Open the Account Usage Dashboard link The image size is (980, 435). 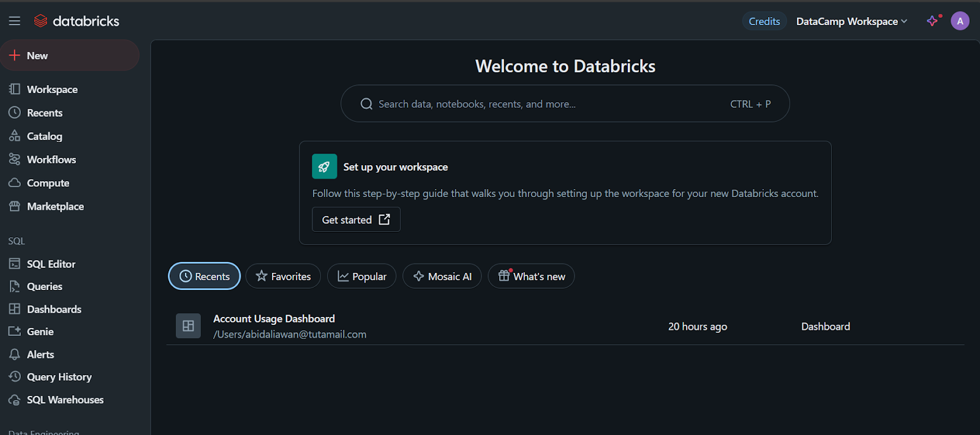tap(274, 319)
